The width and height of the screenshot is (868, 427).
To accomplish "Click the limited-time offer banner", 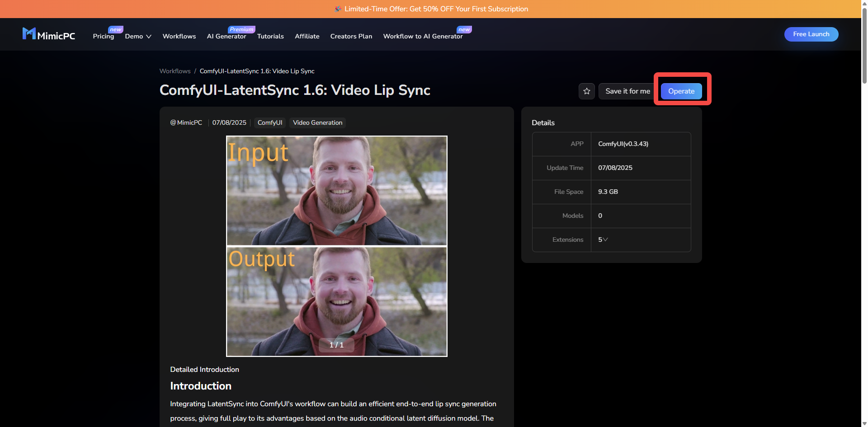I will [431, 9].
